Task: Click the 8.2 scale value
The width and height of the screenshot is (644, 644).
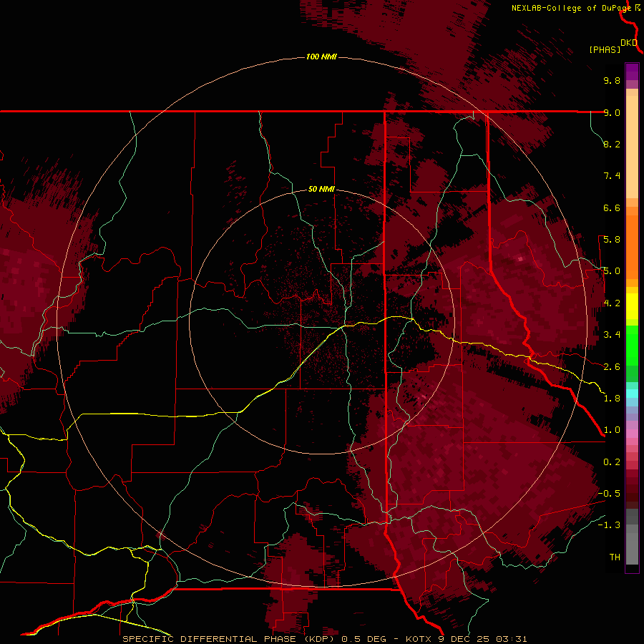Action: (x=612, y=144)
